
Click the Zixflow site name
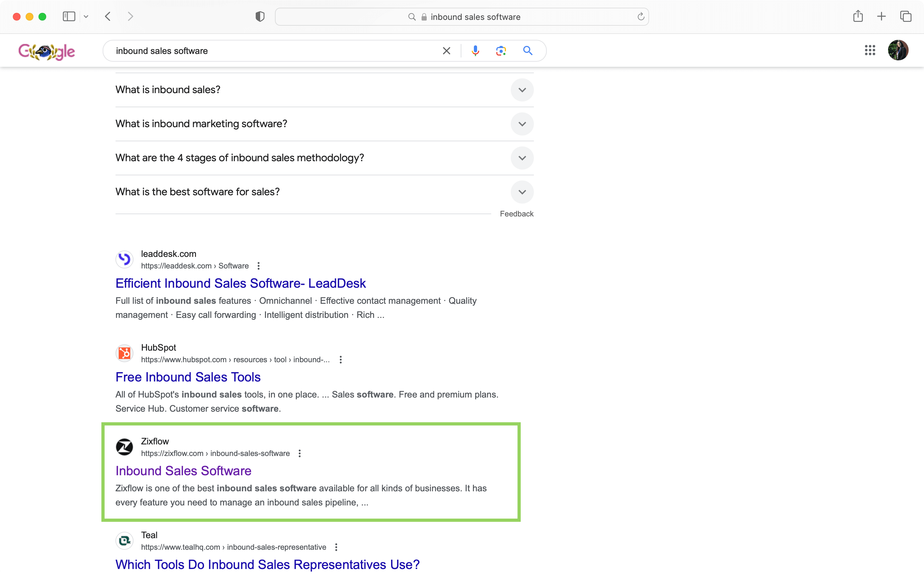[x=155, y=441]
